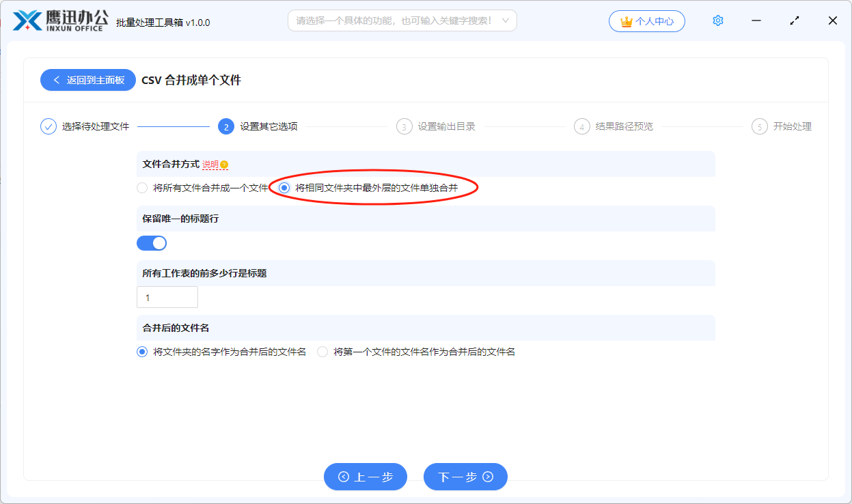
Task: Click the 返回到主面板 button
Action: [x=88, y=79]
